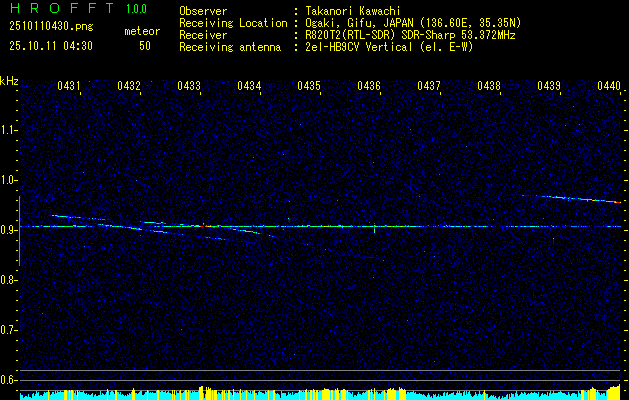Click the yellow signal level peak at bottom right

[x=614, y=390]
